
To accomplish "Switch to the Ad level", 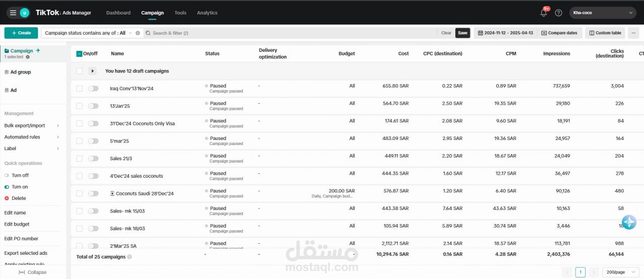I will (14, 90).
